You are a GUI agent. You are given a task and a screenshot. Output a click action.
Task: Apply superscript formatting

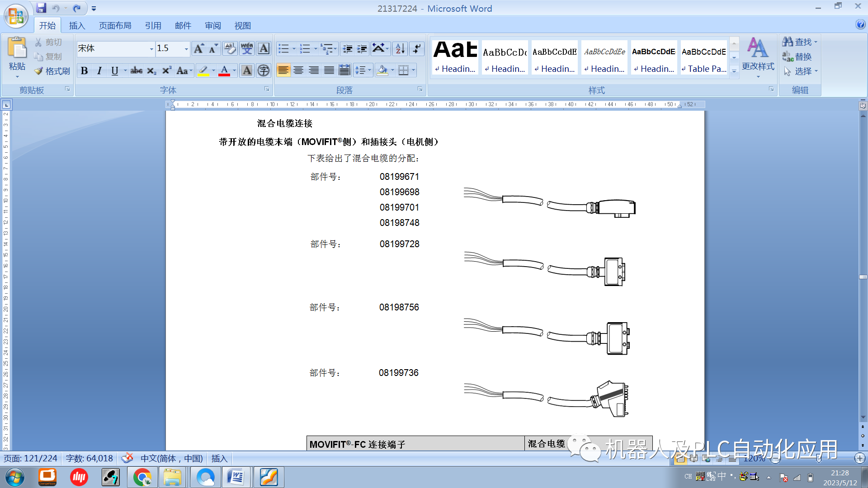[x=166, y=71]
